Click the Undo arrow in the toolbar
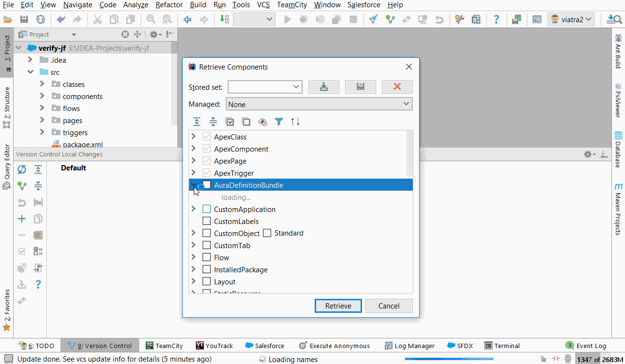 pyautogui.click(x=61, y=19)
